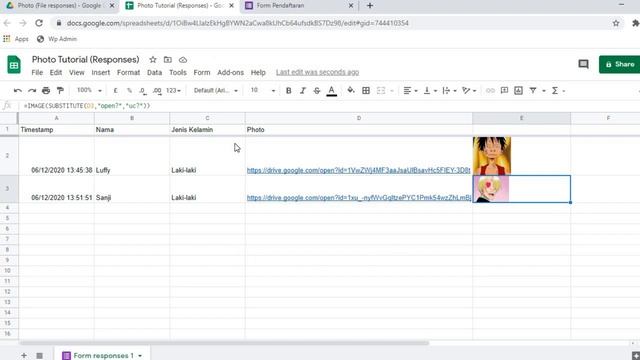Click the cloud save status icon
Screen dimensions: 640x360
point(183,60)
